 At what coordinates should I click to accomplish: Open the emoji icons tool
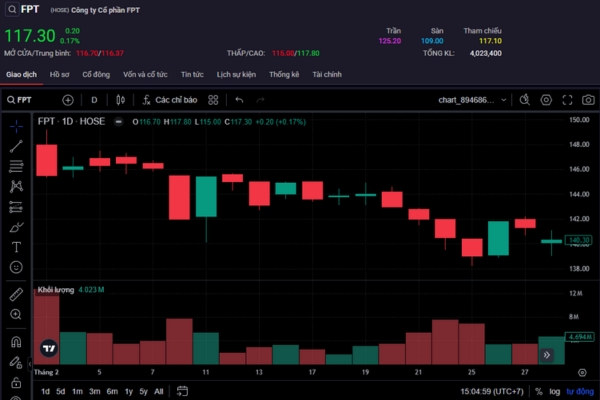pyautogui.click(x=16, y=267)
